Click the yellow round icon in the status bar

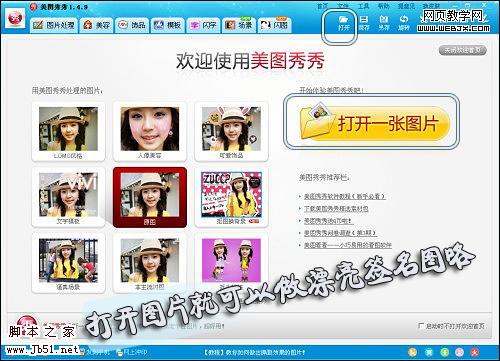(413, 352)
